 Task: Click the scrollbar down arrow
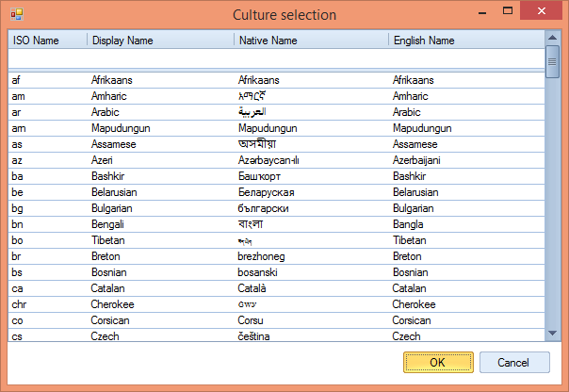click(x=552, y=334)
